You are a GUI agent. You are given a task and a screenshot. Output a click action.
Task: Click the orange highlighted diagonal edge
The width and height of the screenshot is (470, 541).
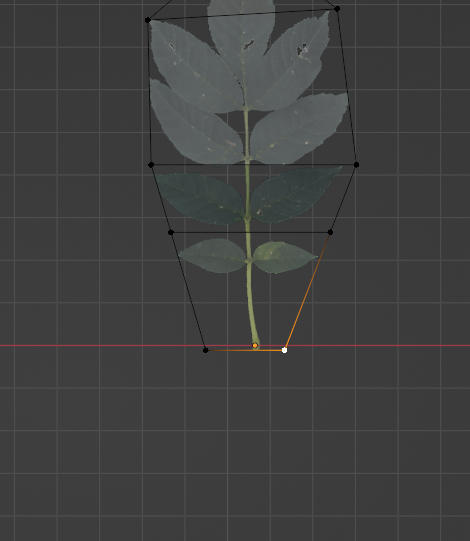[307, 292]
